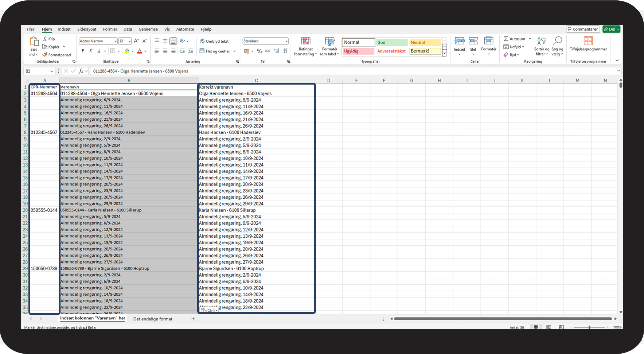Apply the Ugyldig cell style
The height and width of the screenshot is (354, 644).
pos(359,51)
